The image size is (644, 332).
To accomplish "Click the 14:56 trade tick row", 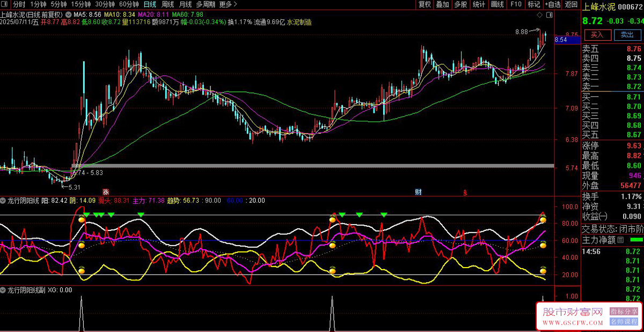I will (x=612, y=251).
